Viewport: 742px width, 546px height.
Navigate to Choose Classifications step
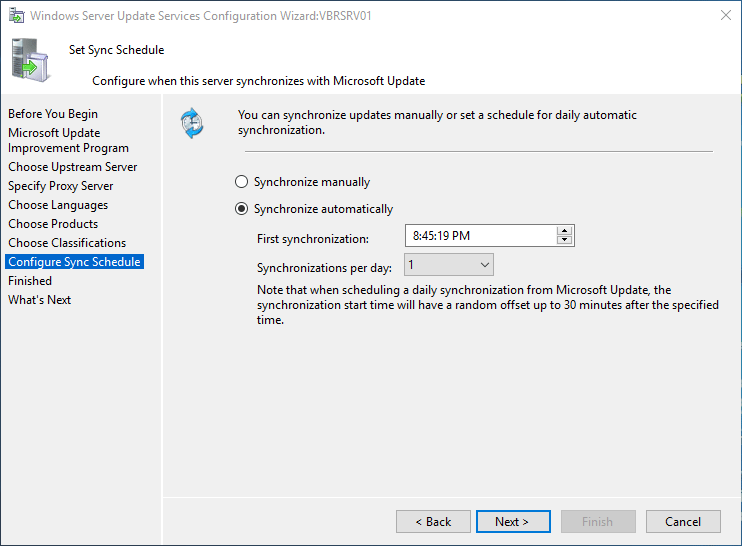coord(67,243)
